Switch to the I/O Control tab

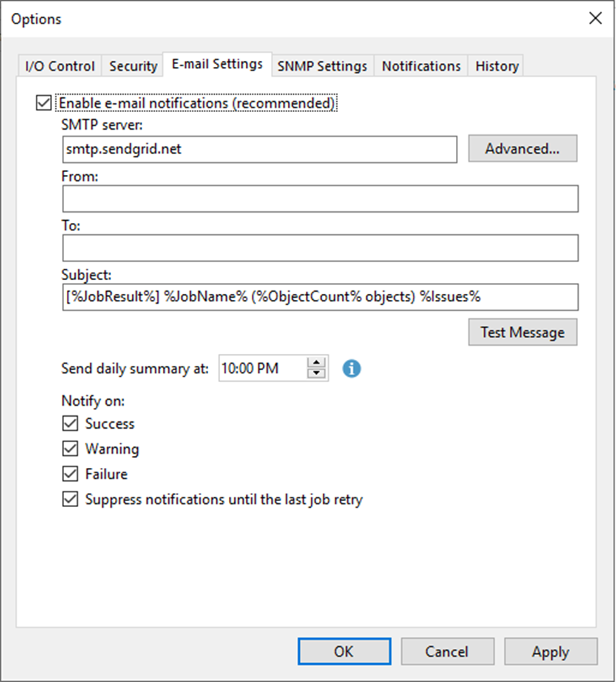click(x=60, y=65)
